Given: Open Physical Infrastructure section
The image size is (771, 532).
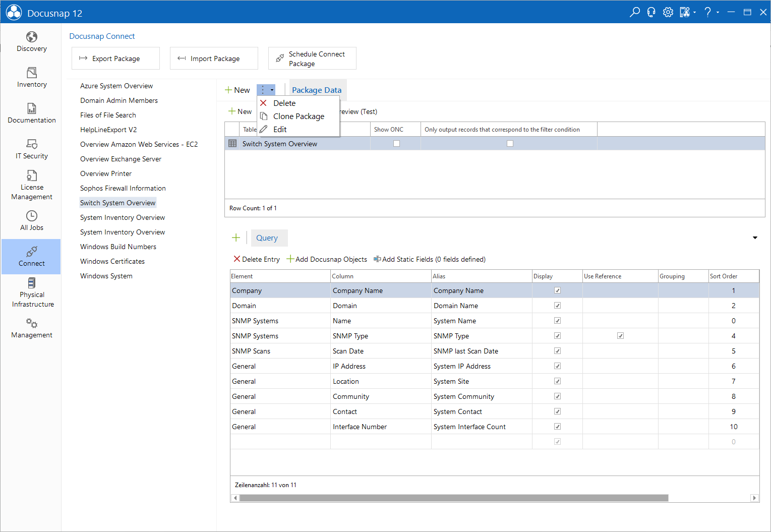Looking at the screenshot, I should [x=31, y=292].
